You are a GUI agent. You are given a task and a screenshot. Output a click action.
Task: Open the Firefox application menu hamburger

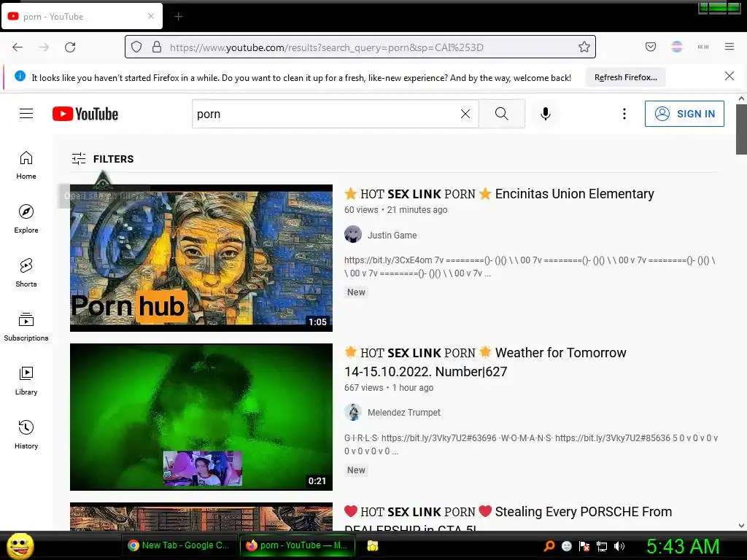(729, 47)
